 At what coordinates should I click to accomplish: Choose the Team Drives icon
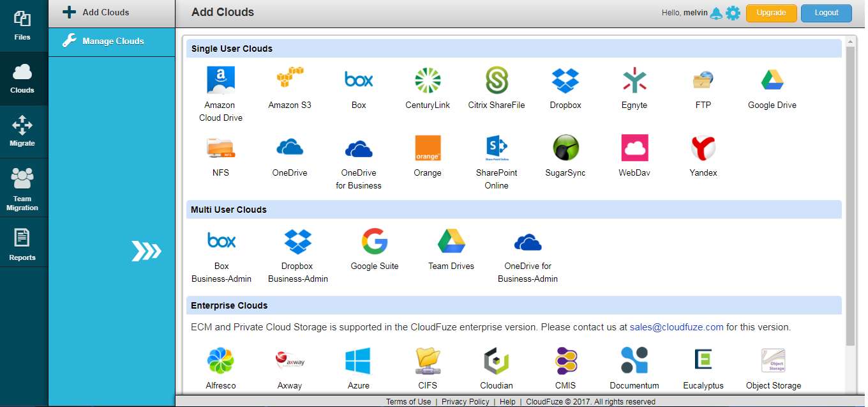pos(451,242)
